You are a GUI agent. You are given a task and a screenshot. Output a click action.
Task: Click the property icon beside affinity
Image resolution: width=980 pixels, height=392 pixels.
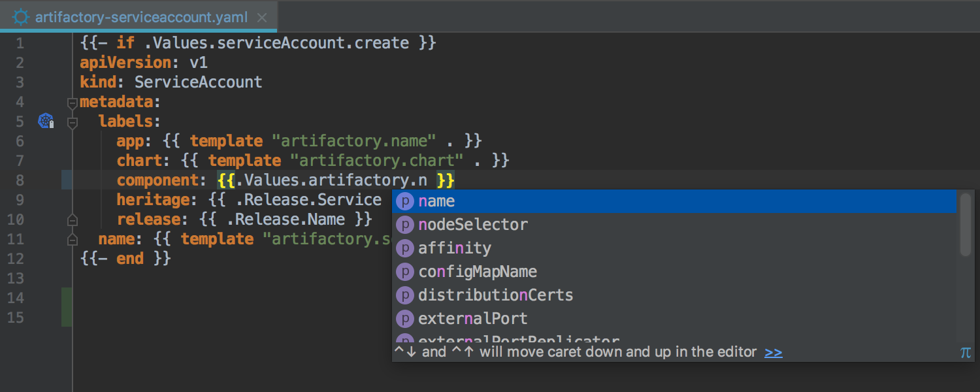click(406, 248)
